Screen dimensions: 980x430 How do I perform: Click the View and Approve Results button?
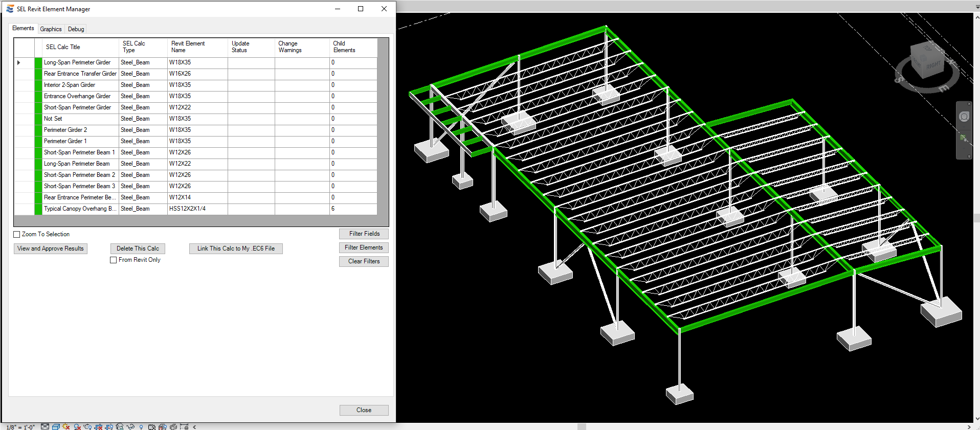coord(50,248)
